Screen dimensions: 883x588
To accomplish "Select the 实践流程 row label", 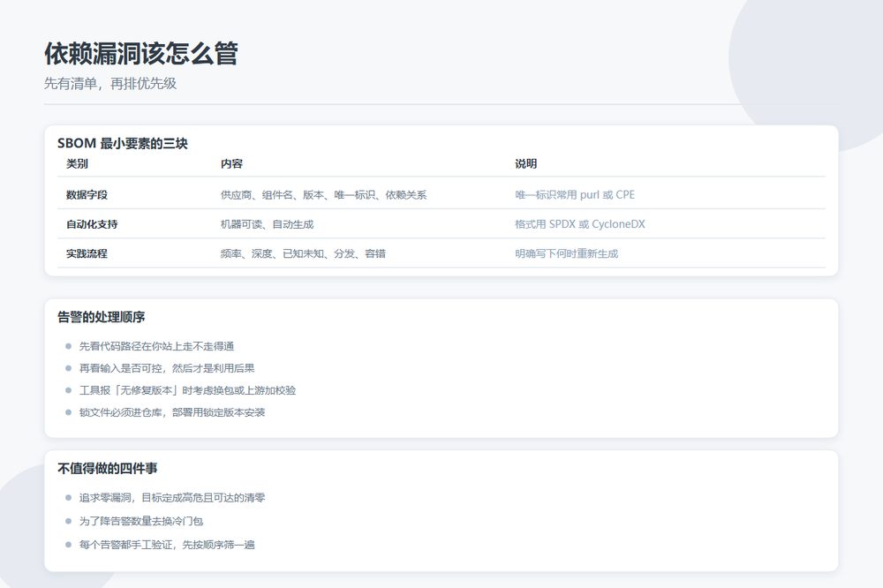I will [x=87, y=253].
